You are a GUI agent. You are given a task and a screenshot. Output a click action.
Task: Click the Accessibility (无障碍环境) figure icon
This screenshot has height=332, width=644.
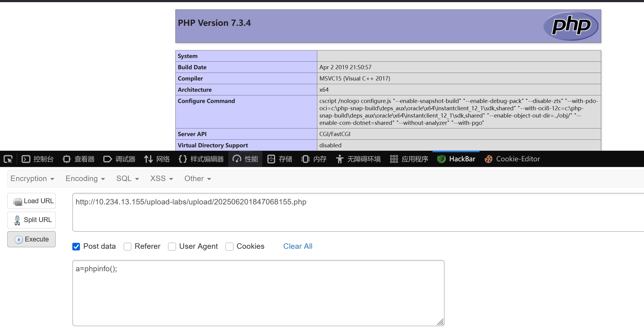click(x=339, y=159)
